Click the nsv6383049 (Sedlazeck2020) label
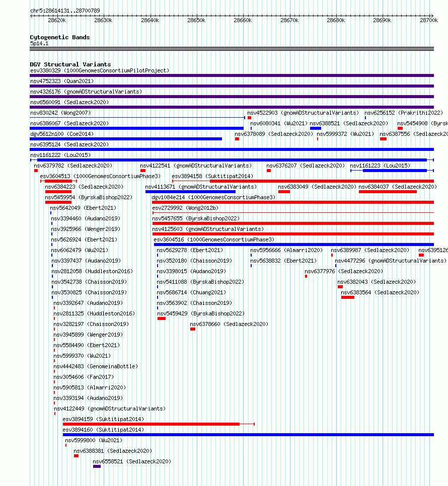The image size is (448, 486). point(317,187)
